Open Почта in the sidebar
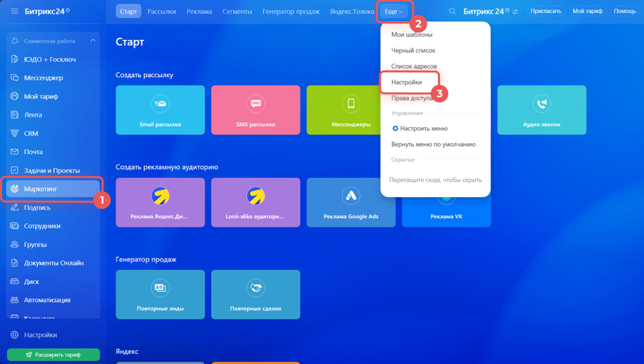 53,152
